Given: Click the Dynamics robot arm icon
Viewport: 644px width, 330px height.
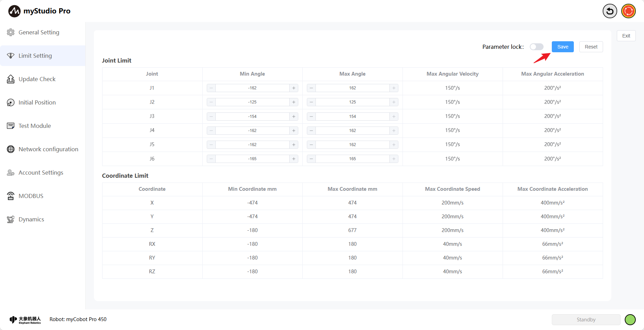Looking at the screenshot, I should pyautogui.click(x=11, y=219).
